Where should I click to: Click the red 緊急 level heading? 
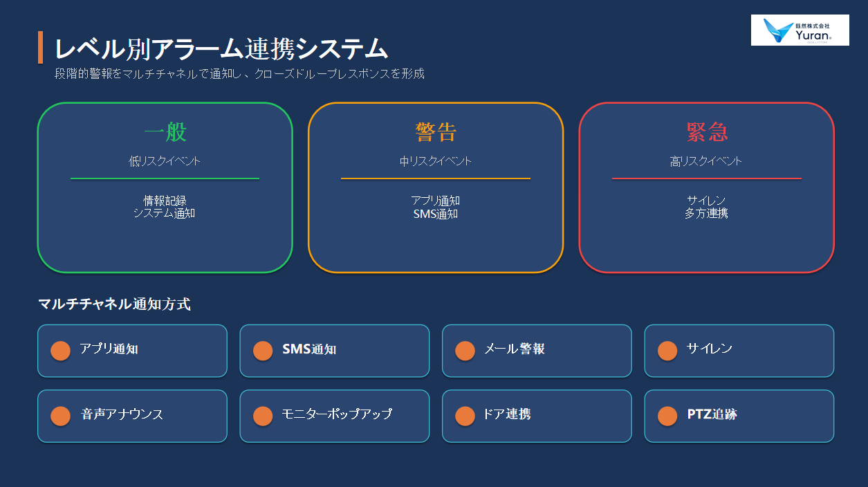[707, 131]
